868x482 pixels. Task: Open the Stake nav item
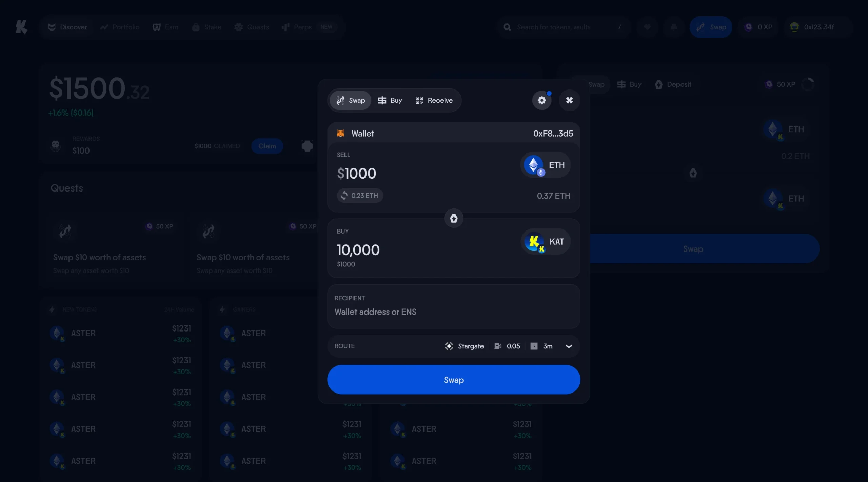tap(206, 27)
